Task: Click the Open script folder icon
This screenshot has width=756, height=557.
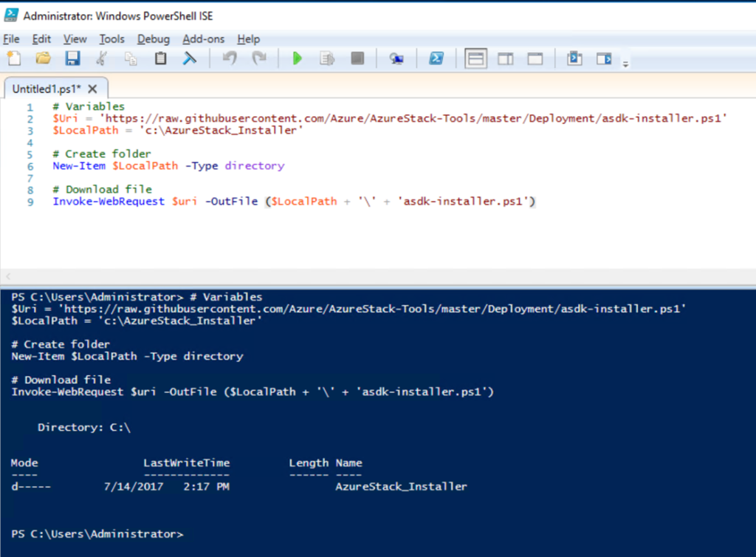Action: tap(44, 58)
